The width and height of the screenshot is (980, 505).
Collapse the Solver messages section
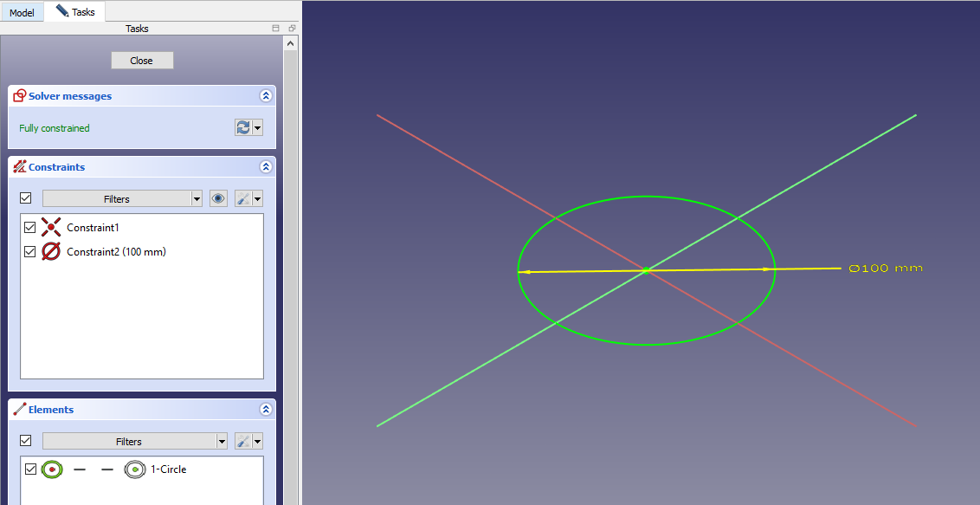pos(265,96)
